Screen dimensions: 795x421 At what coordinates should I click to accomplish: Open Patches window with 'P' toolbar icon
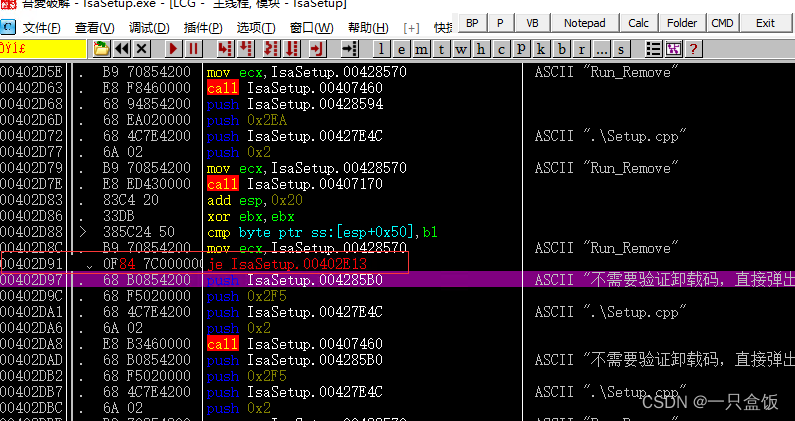pyautogui.click(x=521, y=49)
